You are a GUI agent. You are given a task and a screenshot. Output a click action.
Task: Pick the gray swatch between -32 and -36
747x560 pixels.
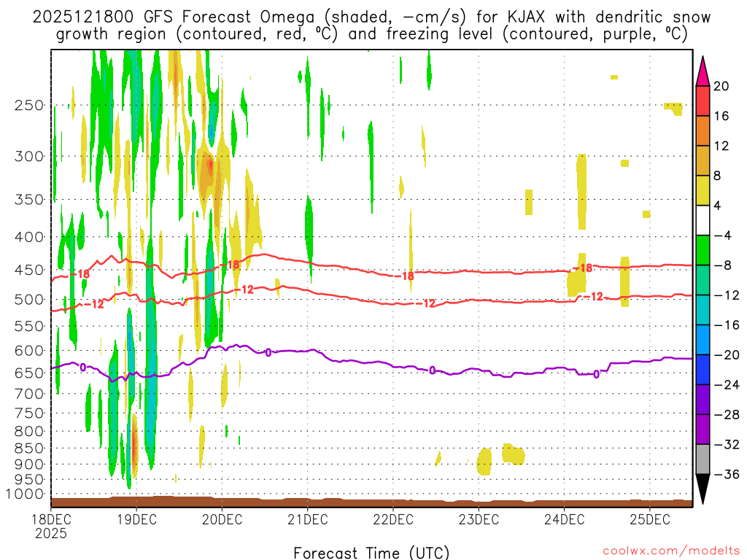703,459
